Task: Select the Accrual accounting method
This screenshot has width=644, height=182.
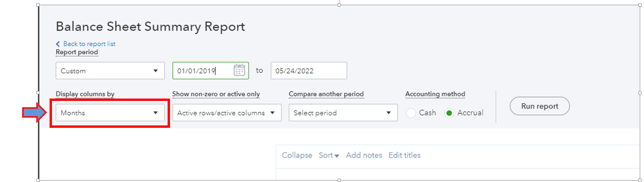Action: [x=449, y=113]
